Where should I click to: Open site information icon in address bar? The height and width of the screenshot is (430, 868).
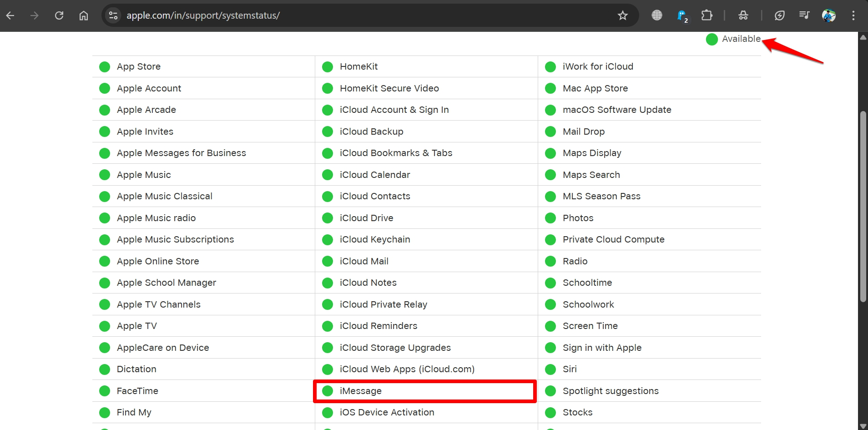(x=113, y=15)
